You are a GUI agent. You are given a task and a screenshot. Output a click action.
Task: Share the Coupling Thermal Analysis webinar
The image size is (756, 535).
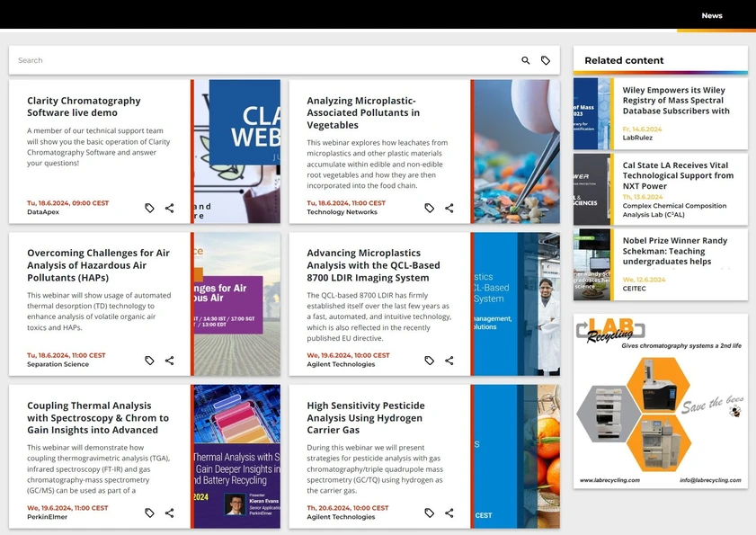[169, 513]
